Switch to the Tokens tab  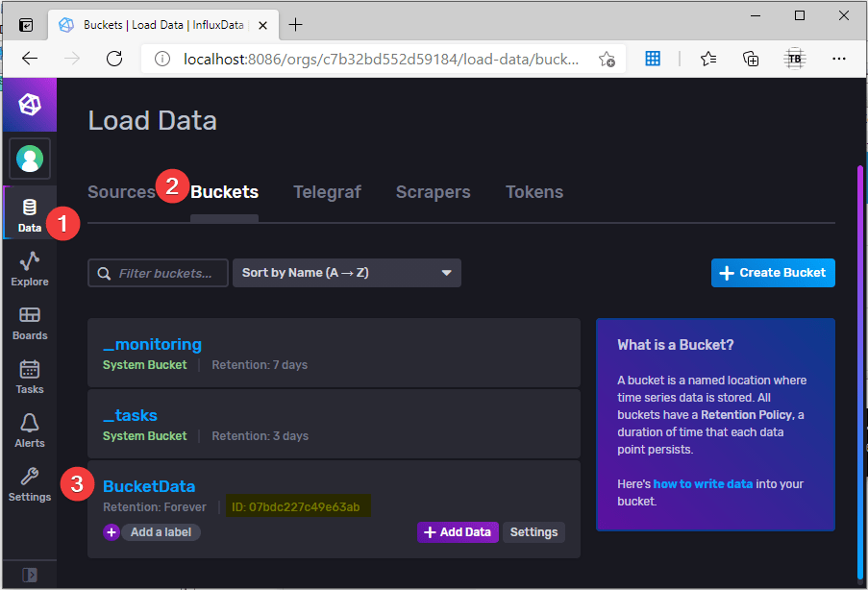533,192
